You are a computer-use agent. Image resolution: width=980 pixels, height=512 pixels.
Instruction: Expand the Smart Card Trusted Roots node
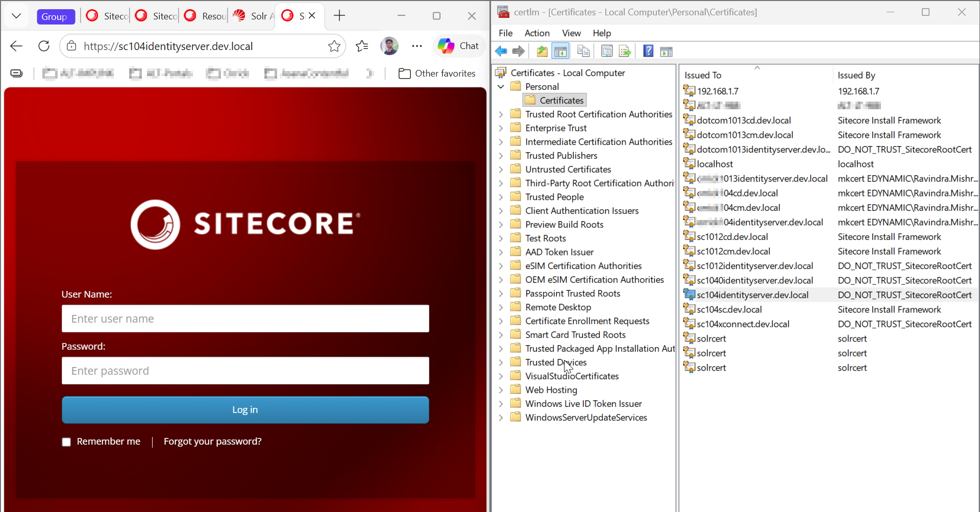(x=501, y=335)
